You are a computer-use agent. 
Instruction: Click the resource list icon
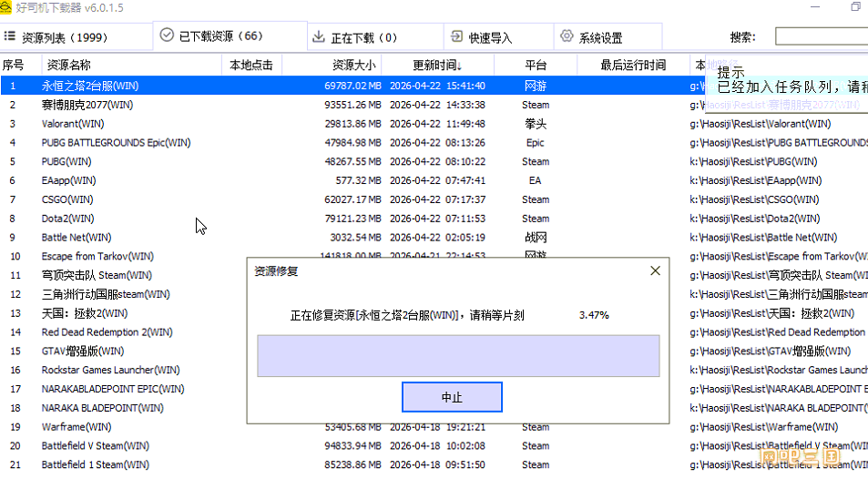coord(9,36)
